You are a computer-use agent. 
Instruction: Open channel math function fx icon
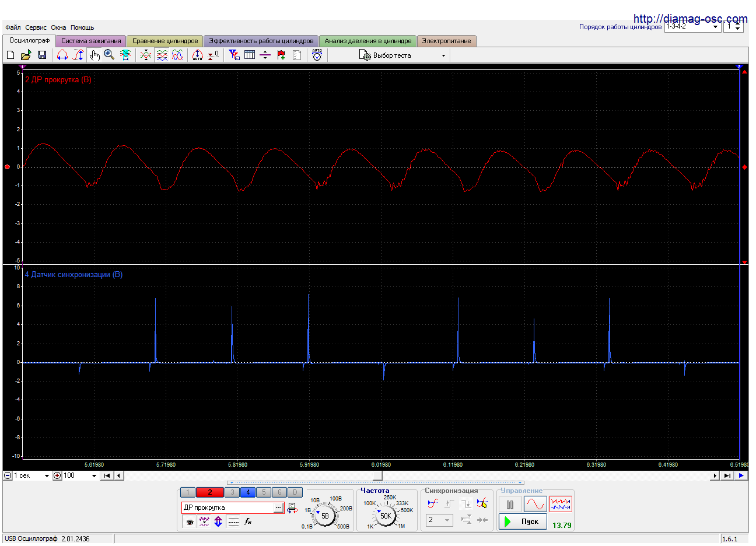pyautogui.click(x=248, y=521)
